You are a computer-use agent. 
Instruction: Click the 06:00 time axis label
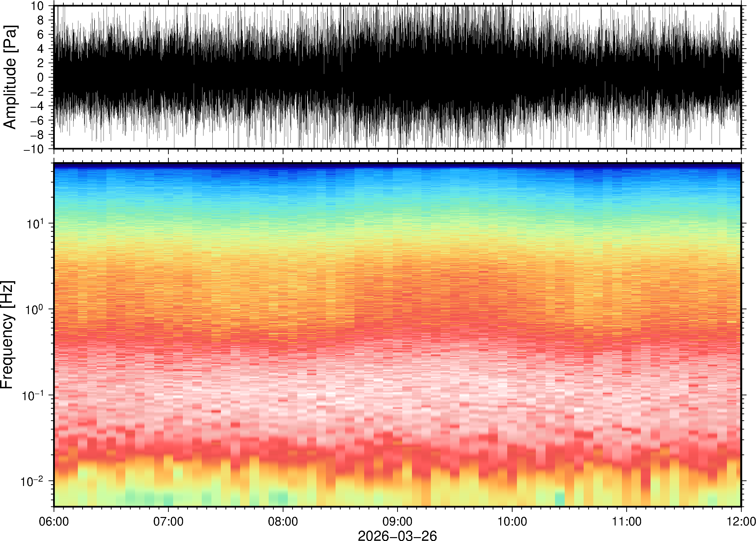[54, 521]
